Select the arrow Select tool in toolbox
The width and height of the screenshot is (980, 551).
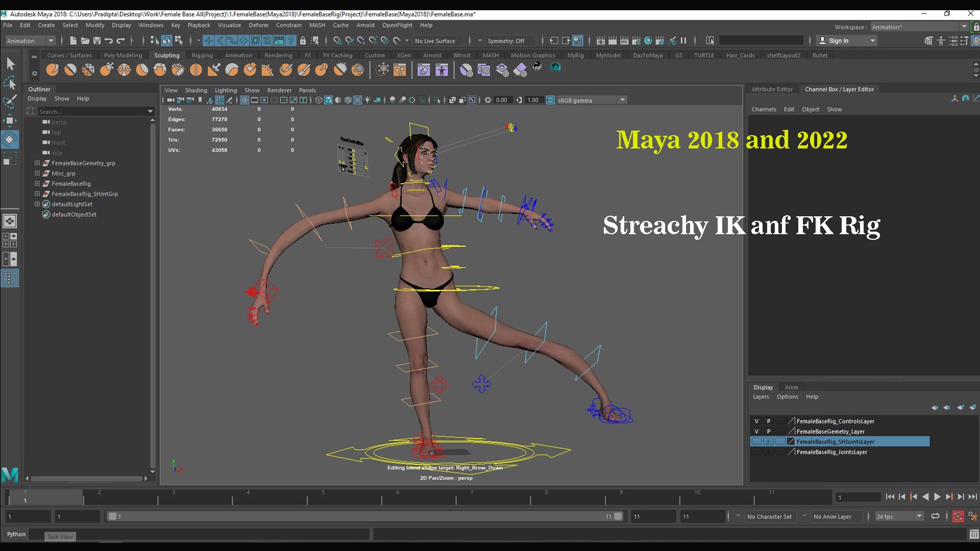coord(10,63)
